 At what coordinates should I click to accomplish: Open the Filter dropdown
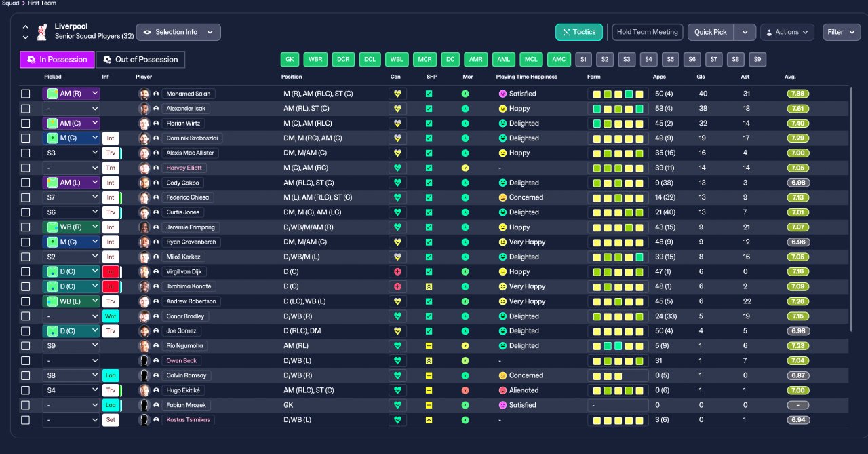(x=842, y=32)
